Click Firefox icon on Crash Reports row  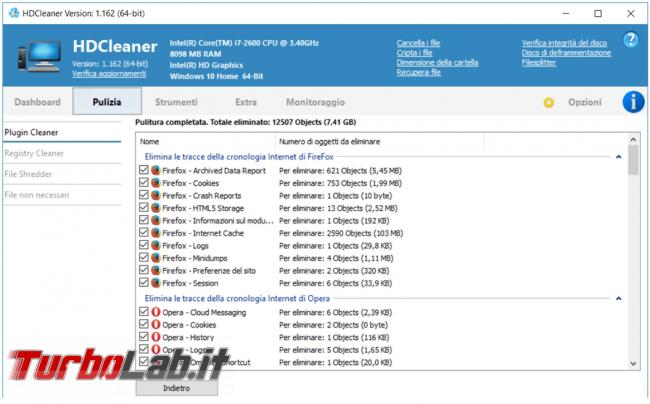pyautogui.click(x=155, y=195)
